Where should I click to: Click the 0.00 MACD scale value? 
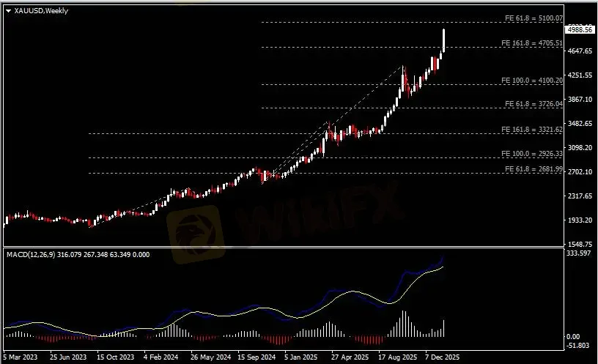tap(573, 337)
